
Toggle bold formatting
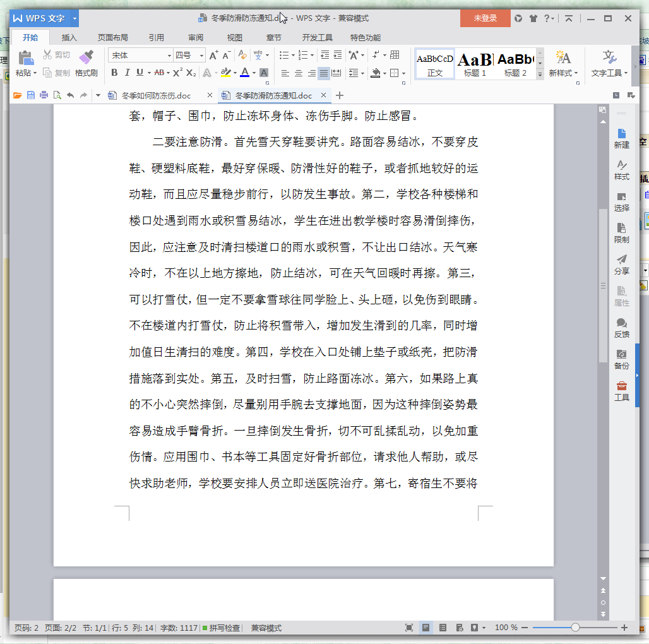(x=115, y=73)
